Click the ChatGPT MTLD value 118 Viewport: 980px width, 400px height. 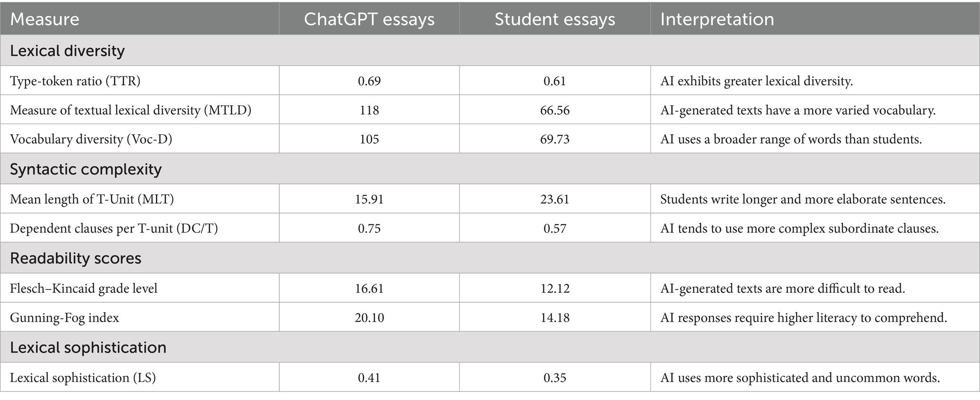369,111
